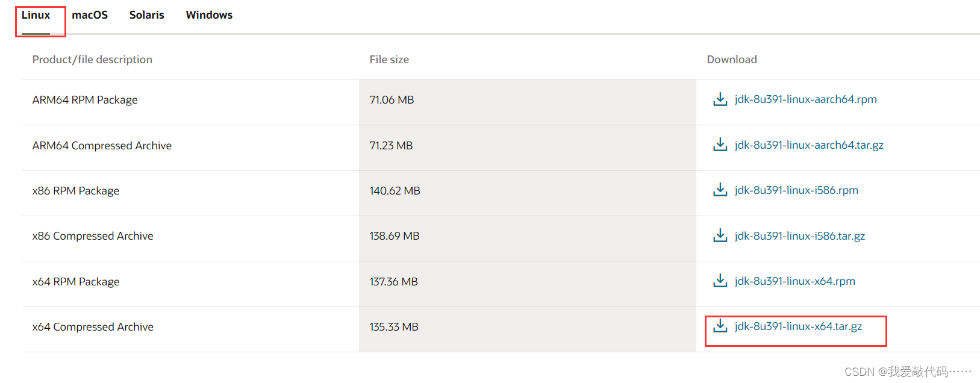Screen dimensions: 980x383
Task: Click the x86 RPM Package description
Action: point(76,191)
